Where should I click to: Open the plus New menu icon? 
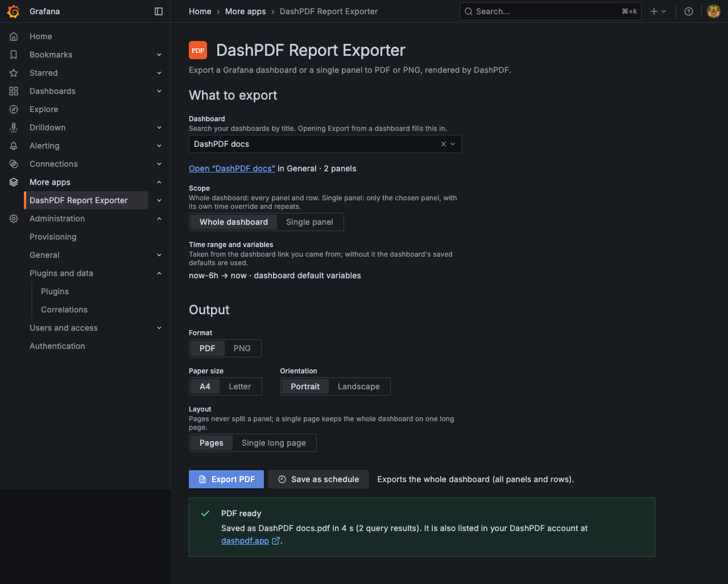coord(658,11)
